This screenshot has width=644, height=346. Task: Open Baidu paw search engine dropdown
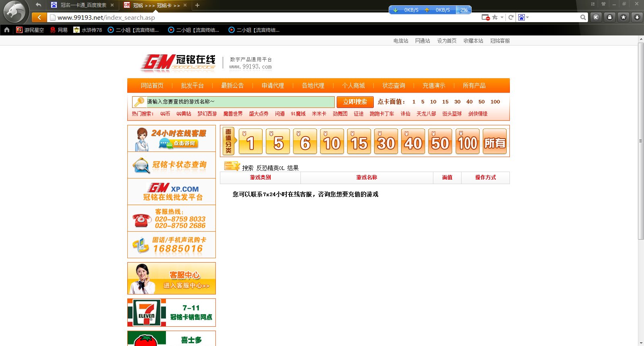(x=523, y=17)
